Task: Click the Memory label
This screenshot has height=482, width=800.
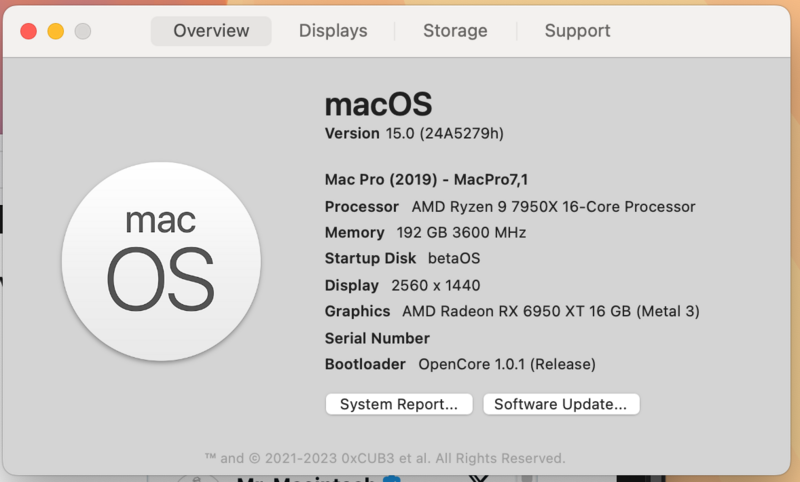Action: [x=355, y=233]
